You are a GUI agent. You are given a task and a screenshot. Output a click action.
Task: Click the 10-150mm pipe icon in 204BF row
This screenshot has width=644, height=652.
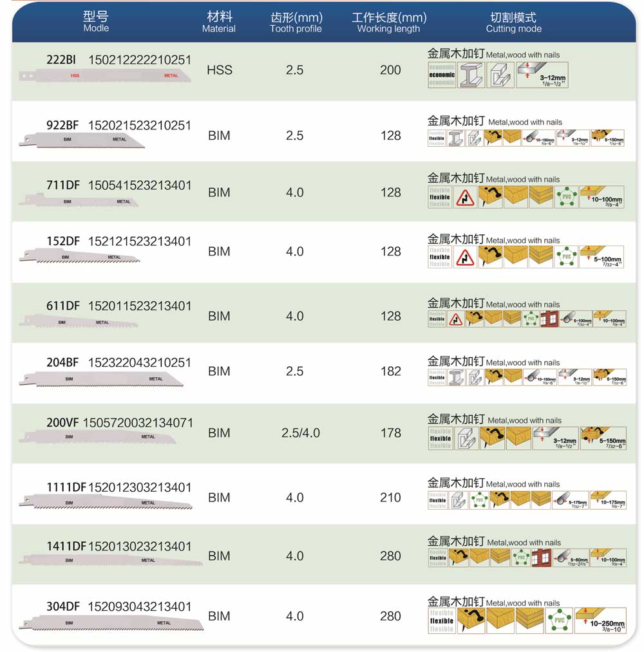pyautogui.click(x=538, y=377)
